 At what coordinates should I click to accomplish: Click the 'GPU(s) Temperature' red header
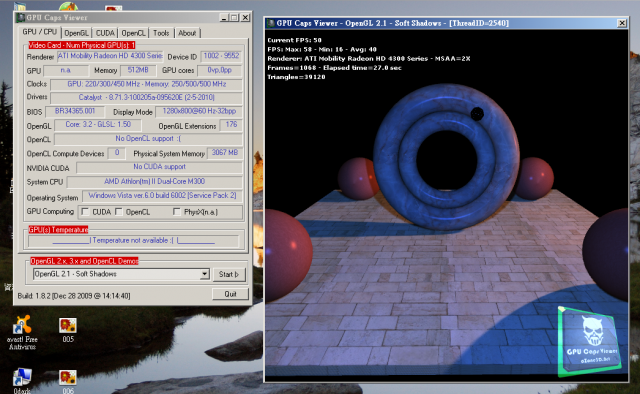(x=58, y=229)
